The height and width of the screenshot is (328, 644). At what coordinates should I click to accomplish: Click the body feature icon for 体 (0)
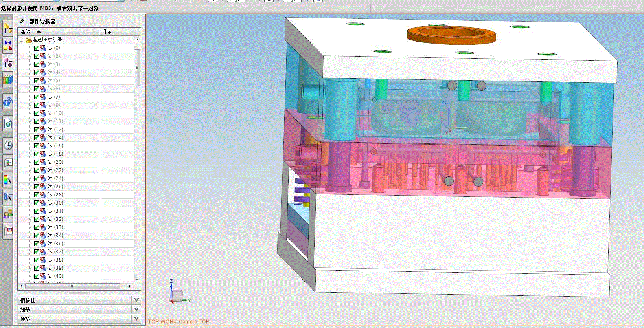43,48
